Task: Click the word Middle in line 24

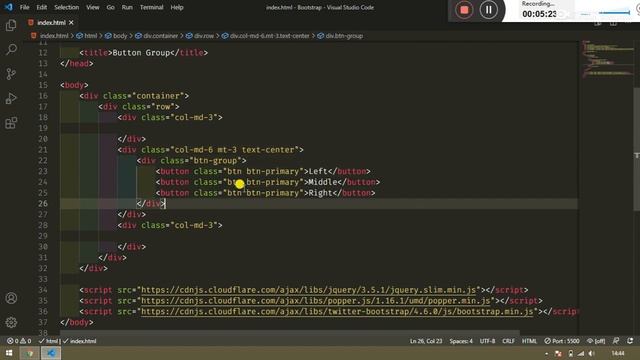Action: (323, 182)
